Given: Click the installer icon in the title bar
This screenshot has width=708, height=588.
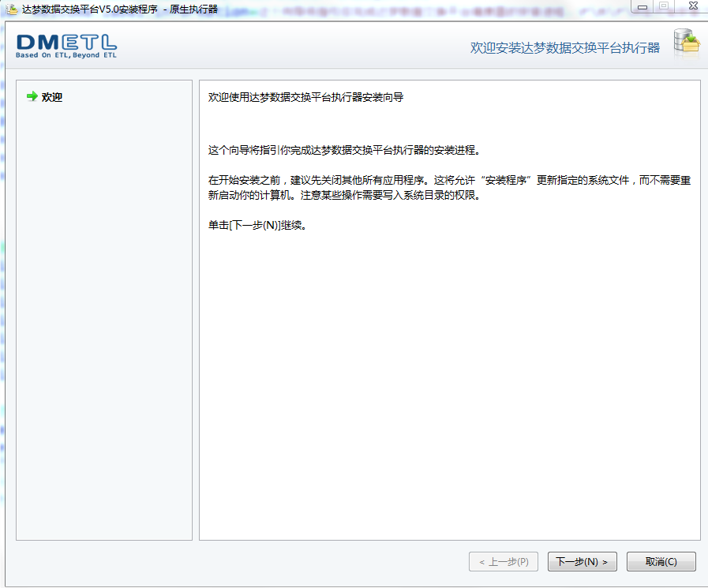Looking at the screenshot, I should pos(12,9).
